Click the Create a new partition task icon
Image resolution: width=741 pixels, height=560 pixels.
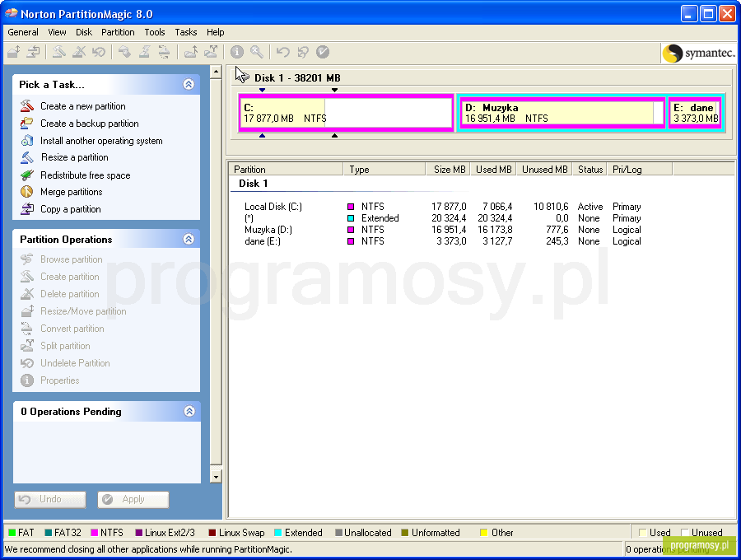pos(27,106)
